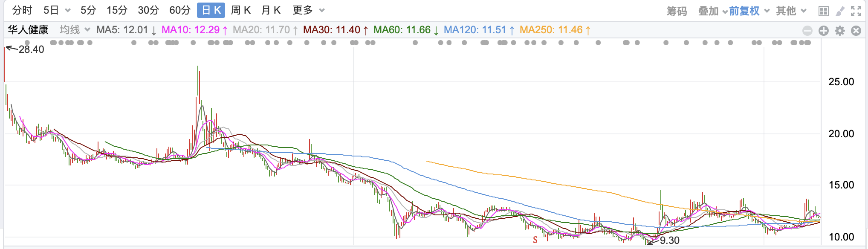Click the fullscreen expand icon
Screen dimensions: 868x249
click(x=856, y=11)
